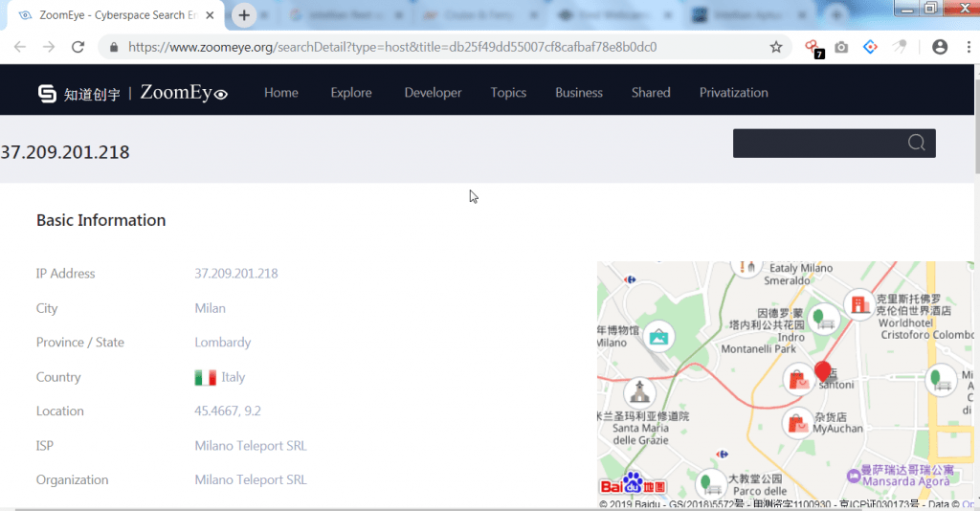980x511 pixels.
Task: Open the Shared menu item
Action: (x=651, y=93)
